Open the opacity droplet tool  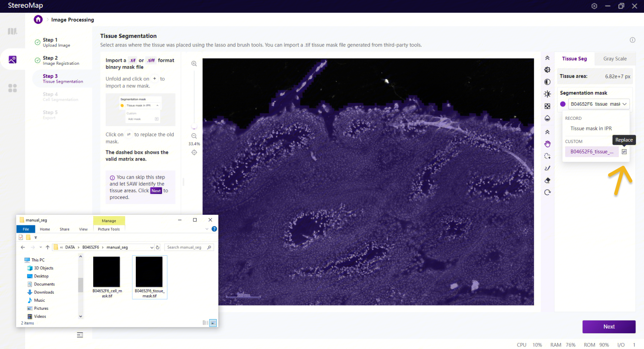(547, 118)
